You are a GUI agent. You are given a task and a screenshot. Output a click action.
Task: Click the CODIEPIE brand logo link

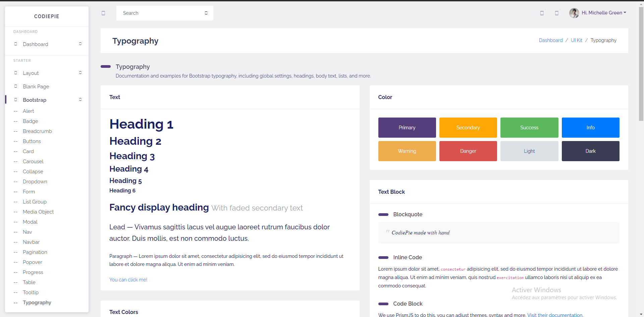pyautogui.click(x=47, y=16)
